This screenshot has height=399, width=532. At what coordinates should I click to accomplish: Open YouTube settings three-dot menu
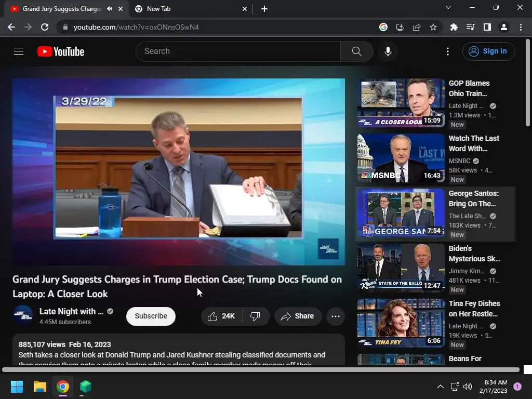(x=448, y=51)
